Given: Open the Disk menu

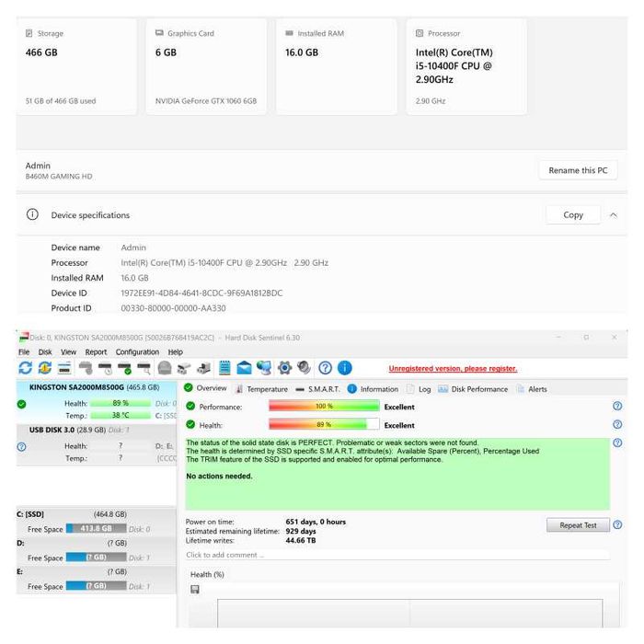Looking at the screenshot, I should (x=45, y=352).
